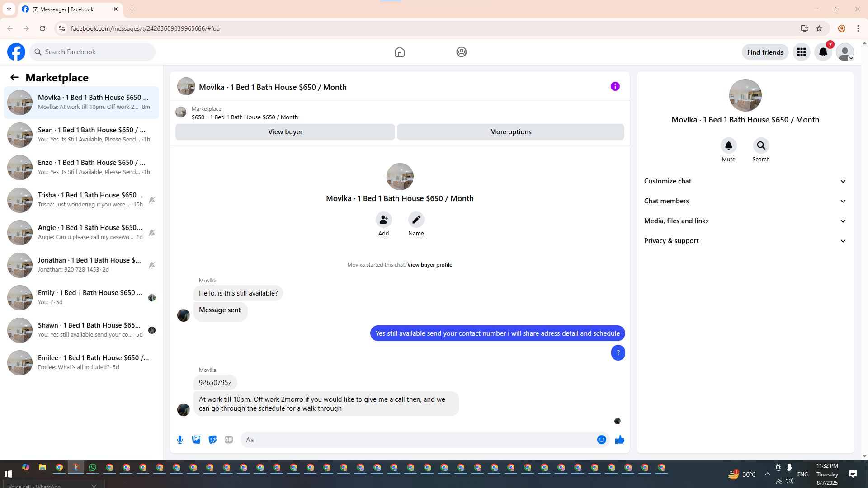Open the emoji picker in message box
868x488 pixels.
(601, 440)
